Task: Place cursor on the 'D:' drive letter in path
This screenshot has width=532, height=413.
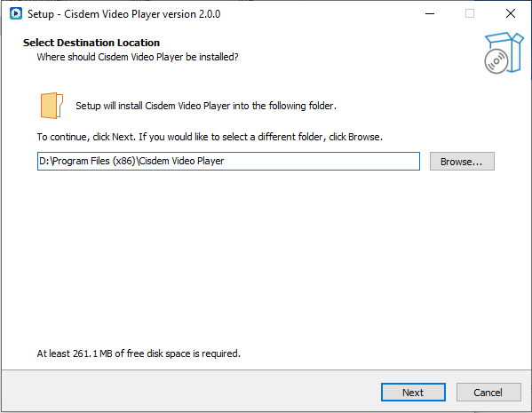Action: (x=44, y=161)
